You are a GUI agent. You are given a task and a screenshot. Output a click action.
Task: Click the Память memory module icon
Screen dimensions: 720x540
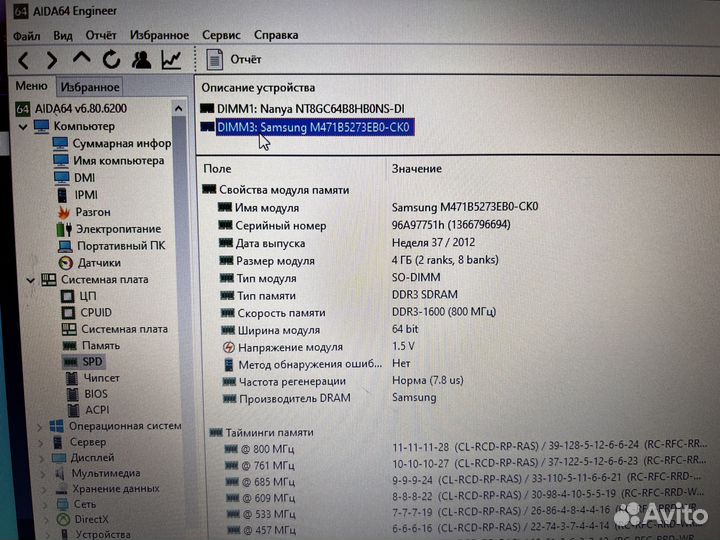(69, 346)
